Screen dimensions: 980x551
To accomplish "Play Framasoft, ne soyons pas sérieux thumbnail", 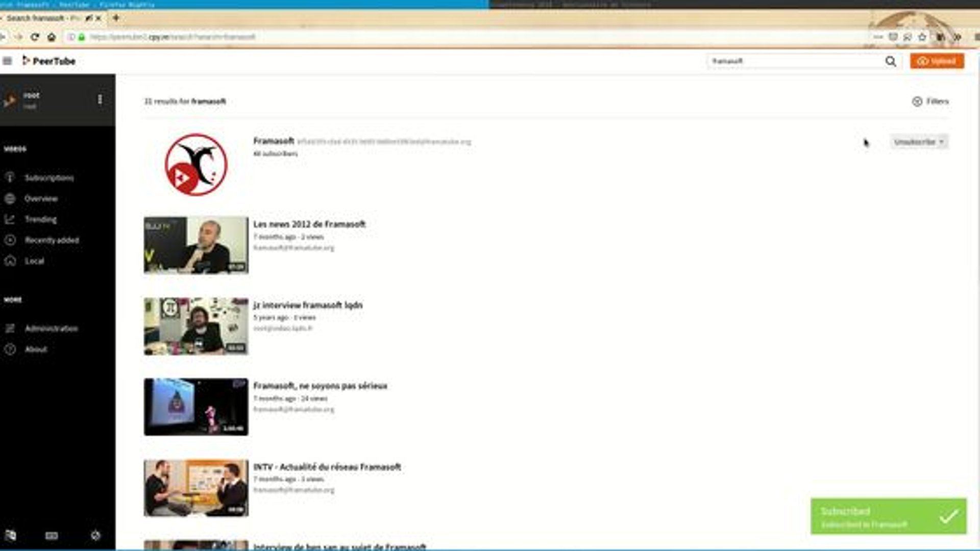I will coord(196,407).
